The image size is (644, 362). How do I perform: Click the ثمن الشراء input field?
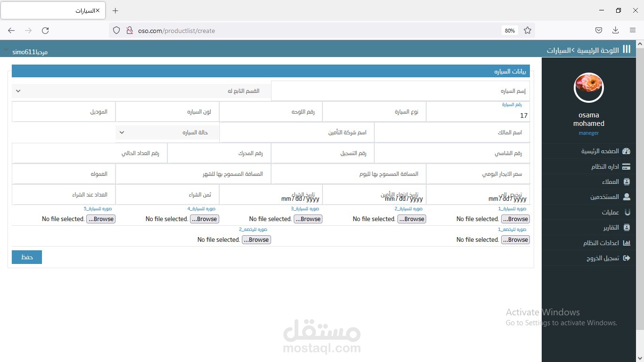pos(167,195)
